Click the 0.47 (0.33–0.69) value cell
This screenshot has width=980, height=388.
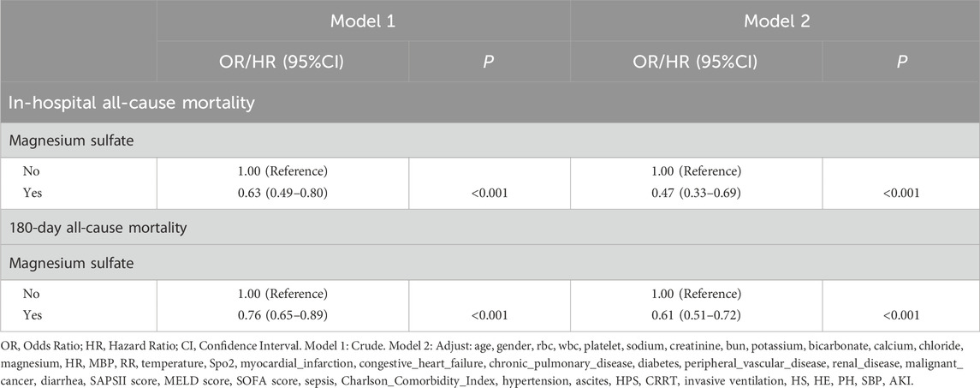(x=695, y=194)
